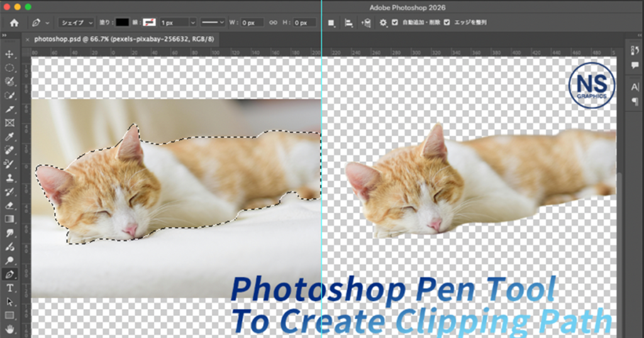Uncheck the 自動追加・削除 checkbox

(x=394, y=23)
